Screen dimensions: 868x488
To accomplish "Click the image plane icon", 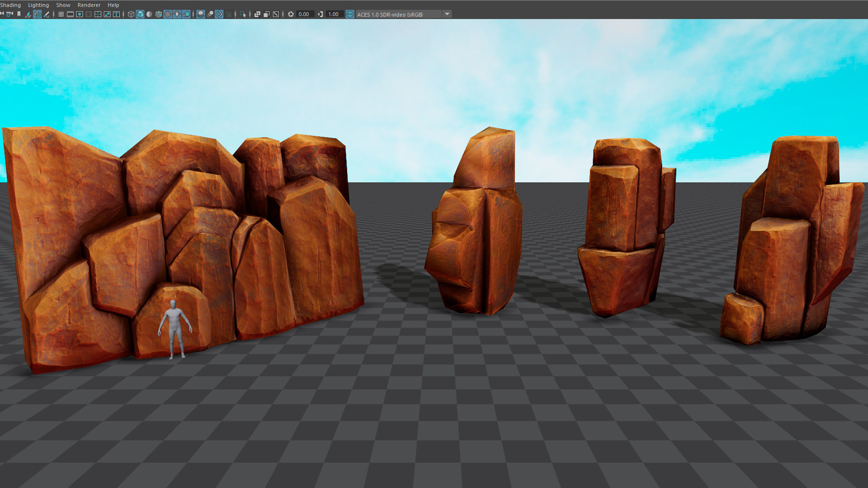I will point(28,14).
